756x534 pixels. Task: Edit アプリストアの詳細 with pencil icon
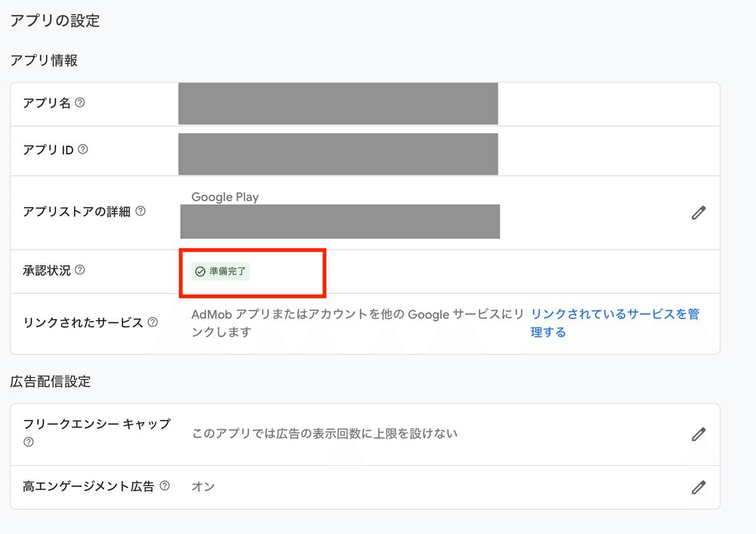point(698,213)
